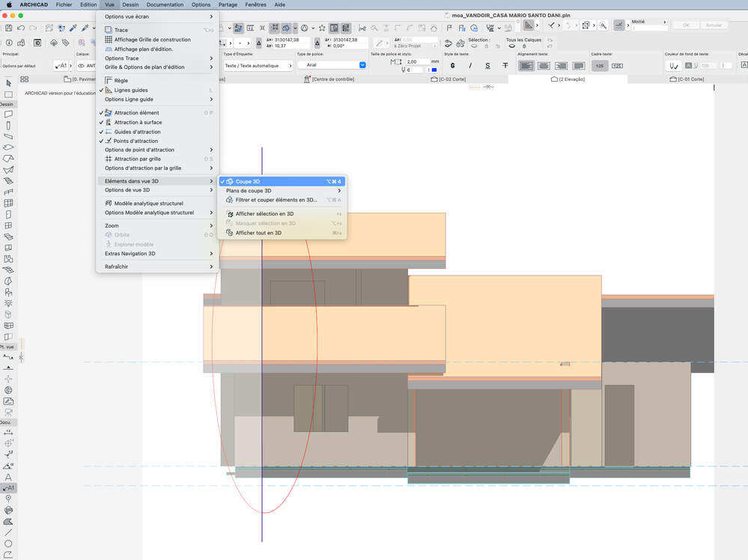Toggle Lignes guides checkmark in menu

click(x=131, y=90)
